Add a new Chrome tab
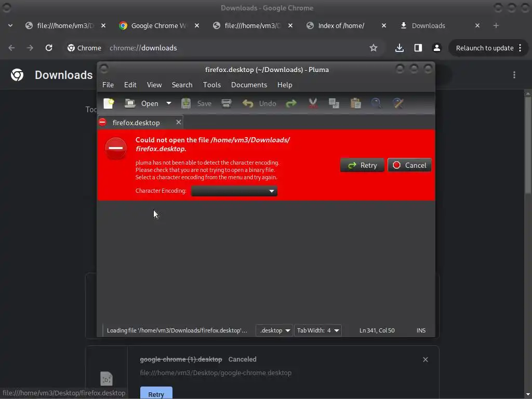This screenshot has height=399, width=532. coord(496,25)
